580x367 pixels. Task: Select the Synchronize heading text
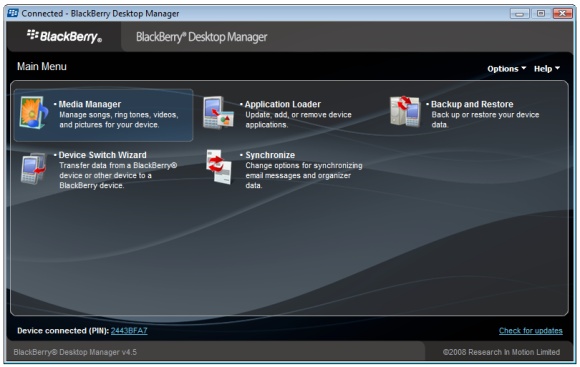[x=270, y=155]
